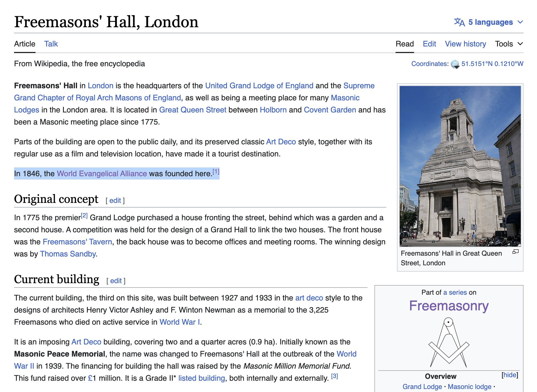This screenshot has height=392, width=537.
Task: Click italic Masonic Million Memorial Fund text
Action: (297, 366)
